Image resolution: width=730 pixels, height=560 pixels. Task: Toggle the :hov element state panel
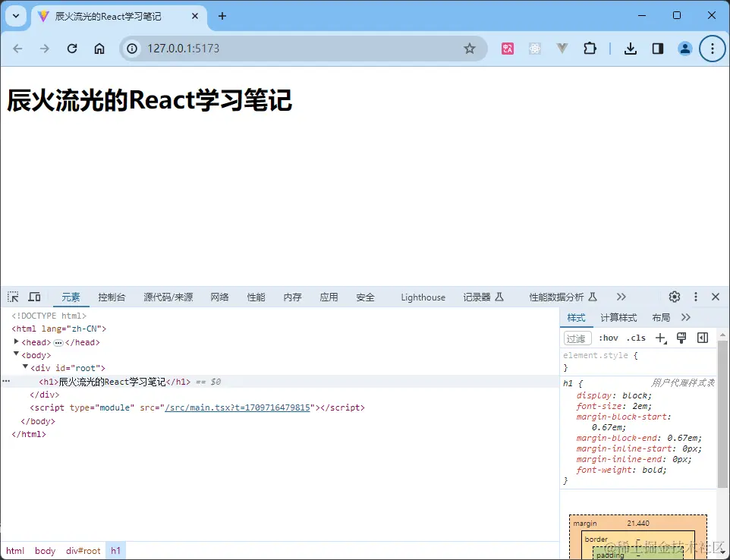tap(608, 338)
